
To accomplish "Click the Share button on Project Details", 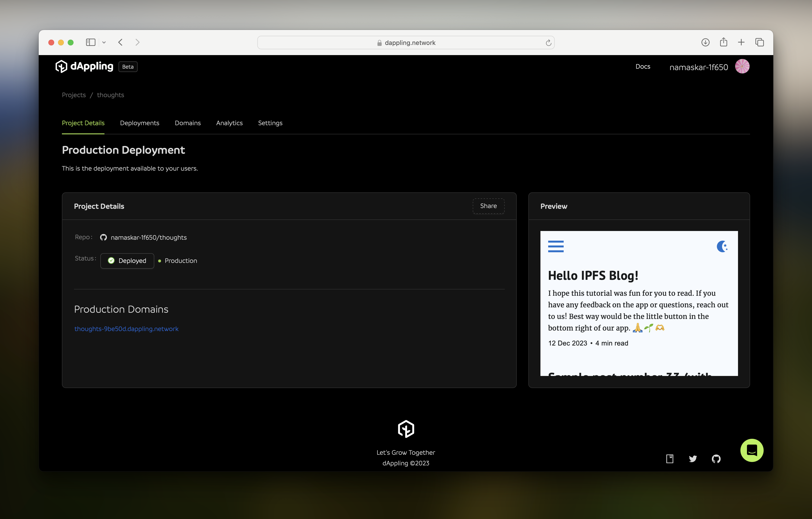I will (488, 206).
